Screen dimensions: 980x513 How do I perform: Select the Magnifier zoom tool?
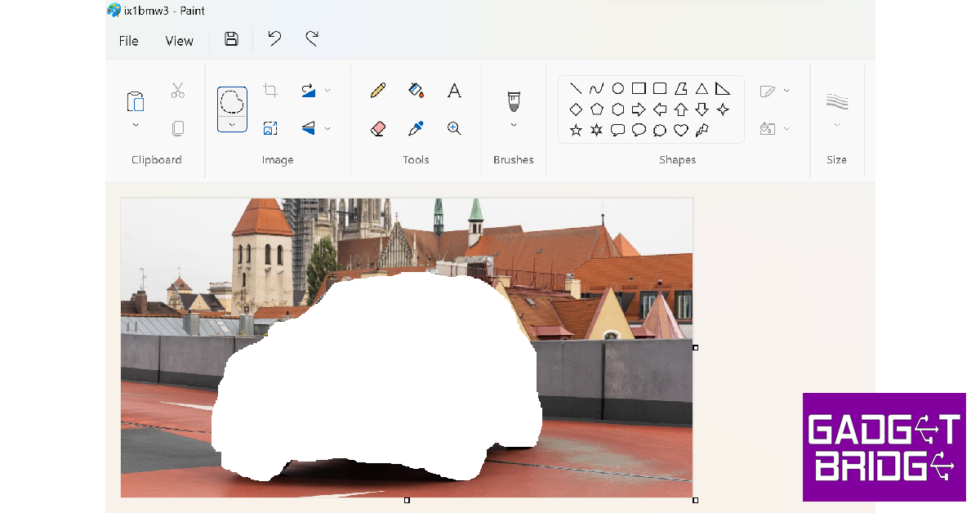(453, 128)
